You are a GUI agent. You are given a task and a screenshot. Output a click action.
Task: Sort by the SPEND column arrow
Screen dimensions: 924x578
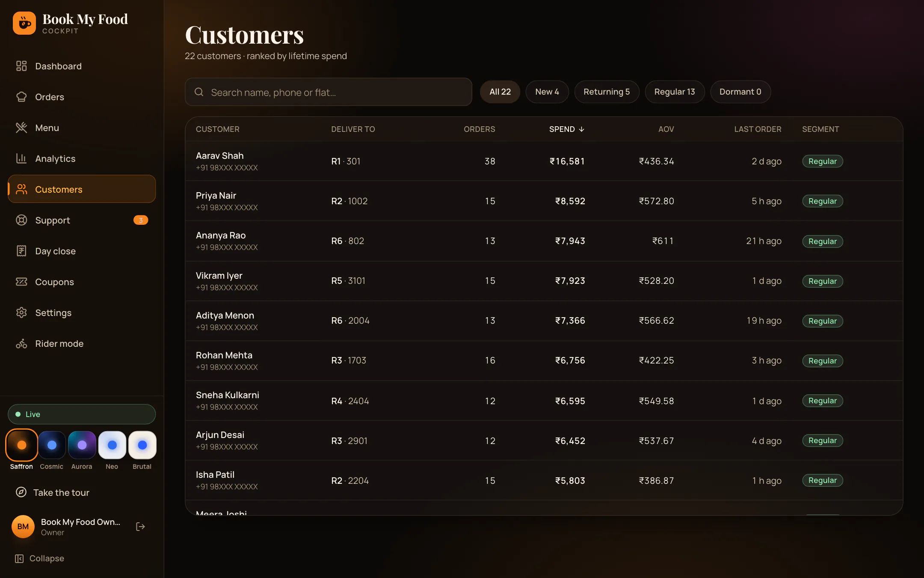581,129
